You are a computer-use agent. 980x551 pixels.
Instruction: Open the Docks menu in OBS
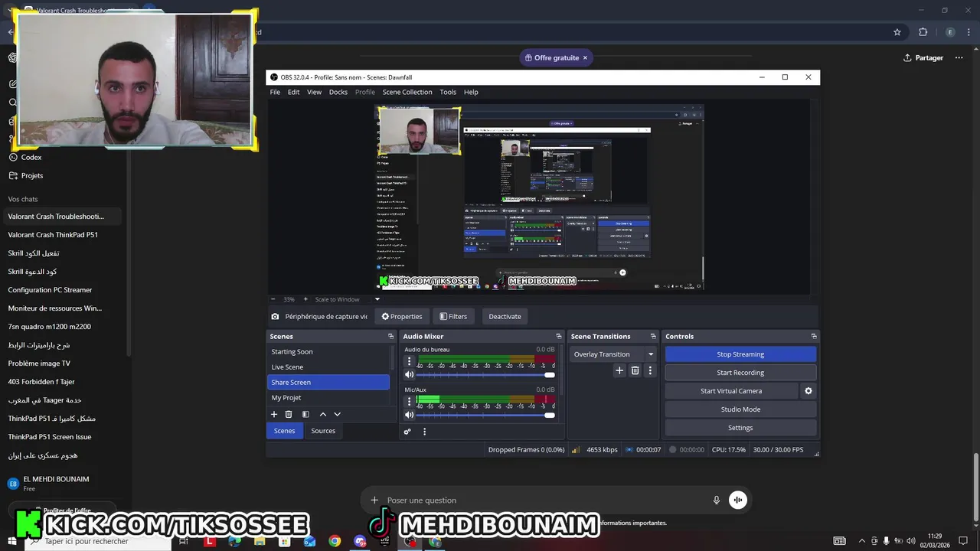(338, 92)
